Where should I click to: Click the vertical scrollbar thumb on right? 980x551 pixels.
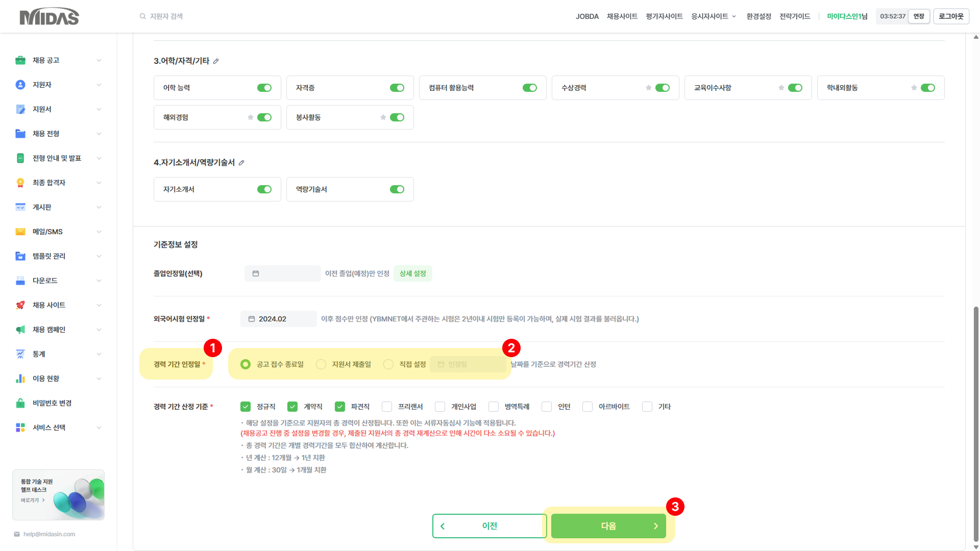pos(976,423)
